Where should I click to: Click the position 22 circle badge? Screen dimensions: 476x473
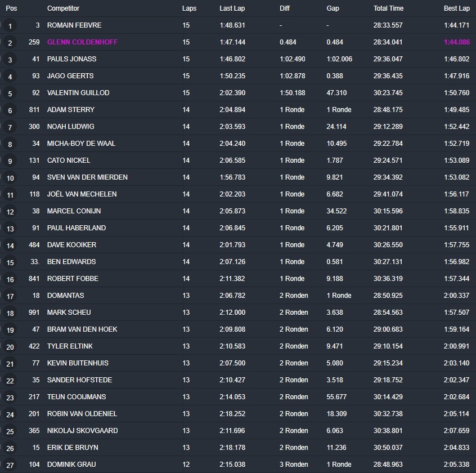10,381
